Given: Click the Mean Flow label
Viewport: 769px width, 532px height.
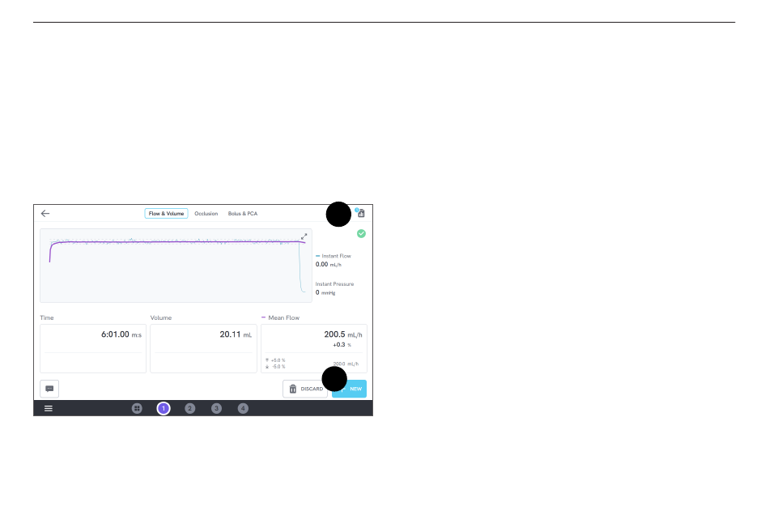Looking at the screenshot, I should tap(283, 318).
